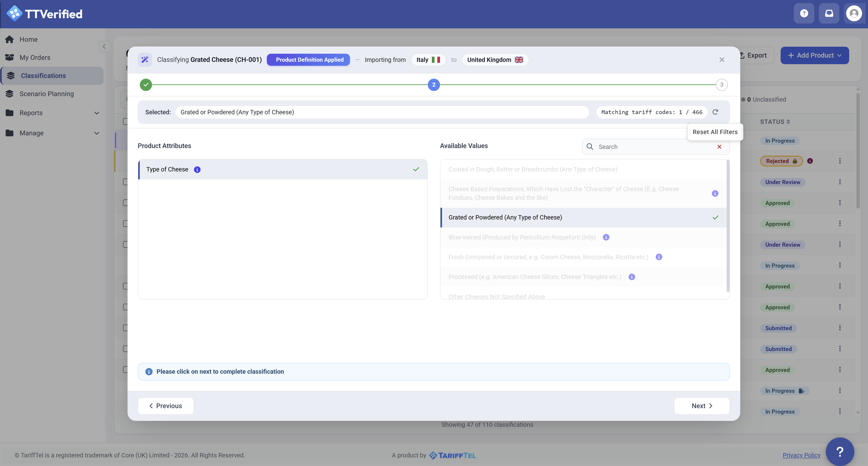
Task: Collapse the sidebar with chevron button
Action: pos(104,46)
